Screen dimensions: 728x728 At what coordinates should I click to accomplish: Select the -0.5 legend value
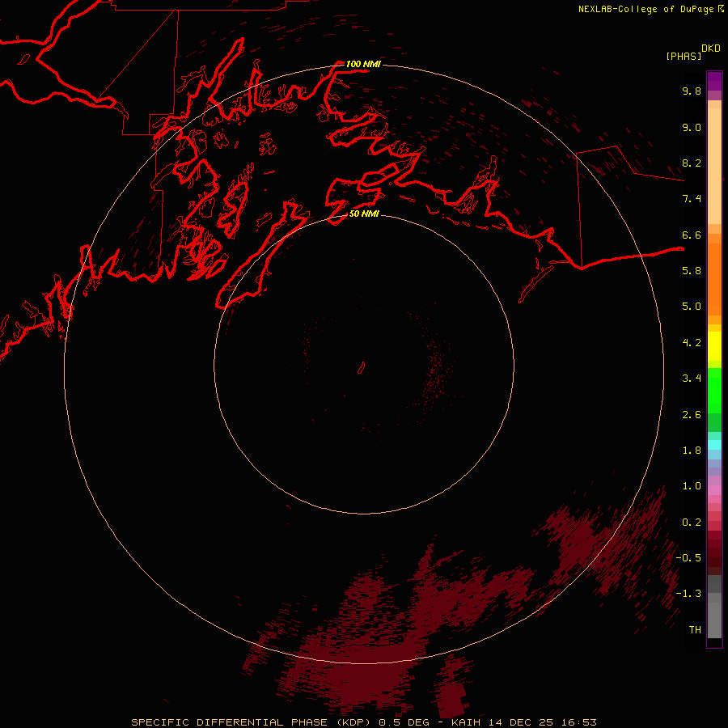(x=688, y=558)
